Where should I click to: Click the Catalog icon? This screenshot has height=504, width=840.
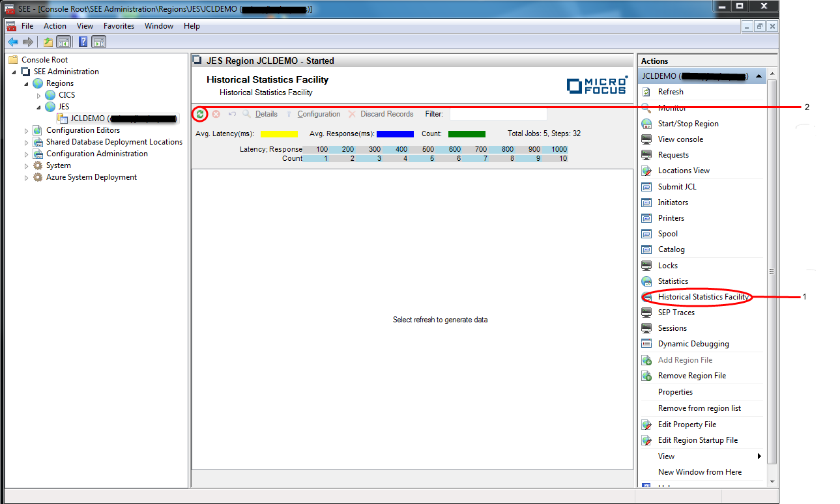[x=646, y=249]
